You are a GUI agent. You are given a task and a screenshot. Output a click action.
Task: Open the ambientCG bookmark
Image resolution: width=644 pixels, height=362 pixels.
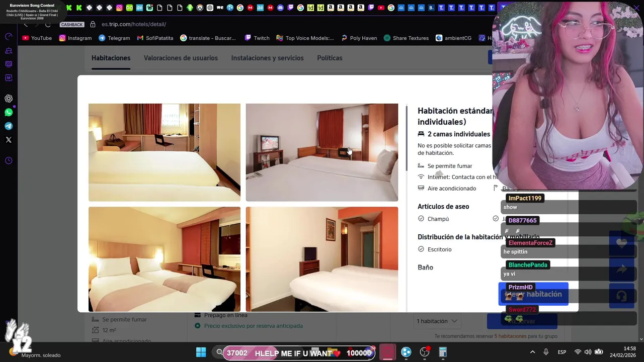click(x=453, y=38)
